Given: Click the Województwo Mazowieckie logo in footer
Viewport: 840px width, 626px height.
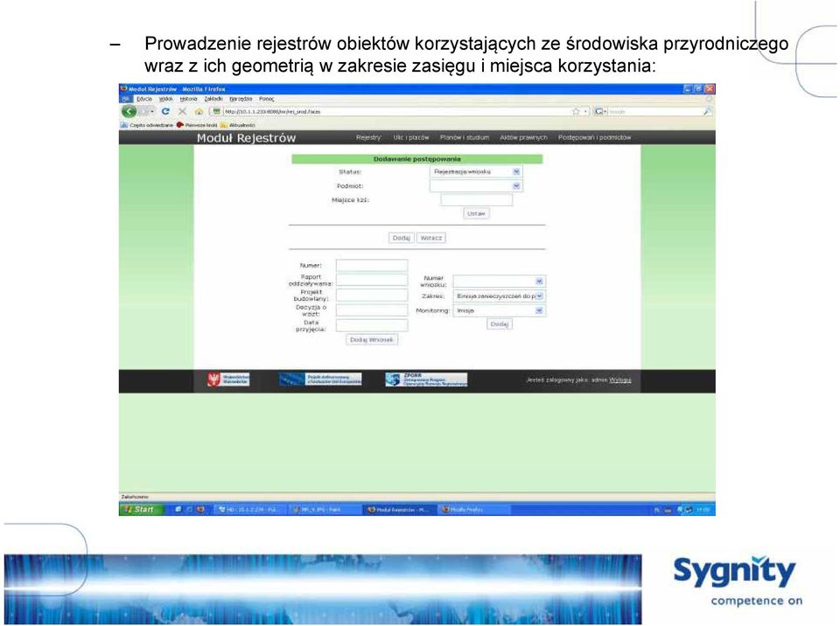Looking at the screenshot, I should pyautogui.click(x=228, y=379).
